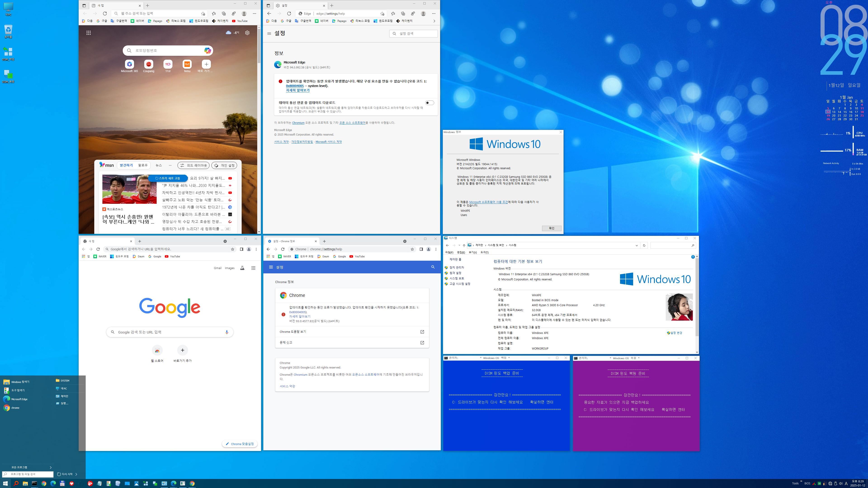Open the Coupang shortcut tile
The image size is (868, 488).
pos(149,66)
